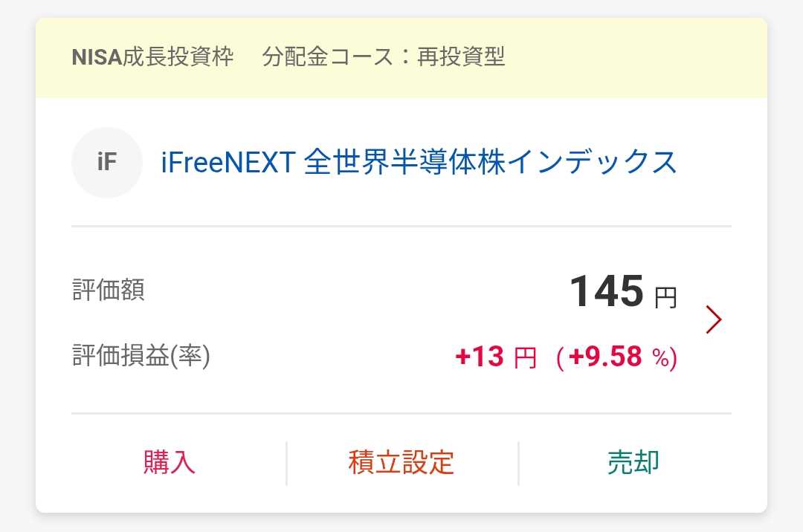Click the 145 valuation amount
The width and height of the screenshot is (803, 532).
[x=606, y=291]
